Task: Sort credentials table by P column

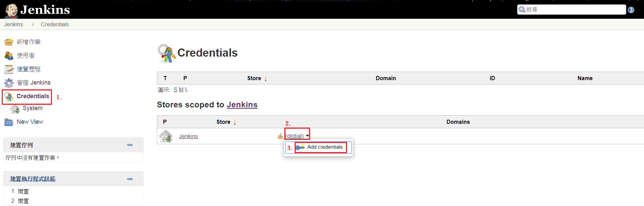Action: (185, 78)
